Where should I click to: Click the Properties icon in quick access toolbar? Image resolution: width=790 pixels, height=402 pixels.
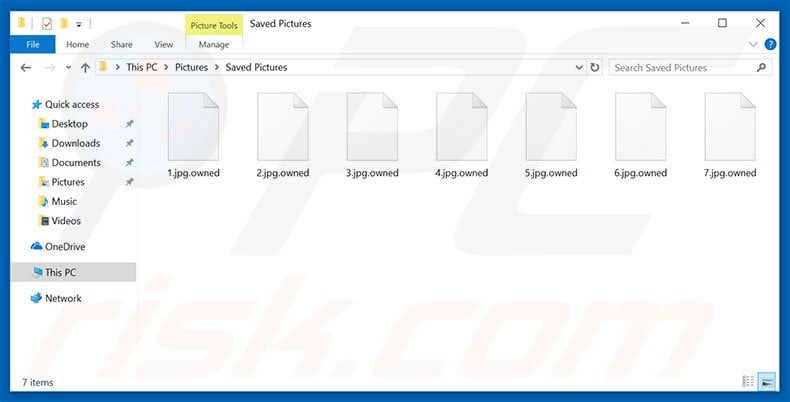(x=47, y=24)
